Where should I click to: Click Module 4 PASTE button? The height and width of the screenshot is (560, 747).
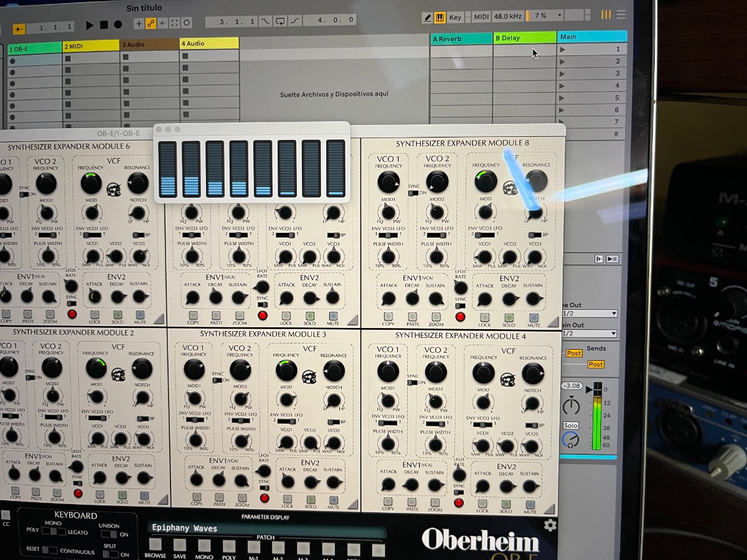tap(412, 502)
